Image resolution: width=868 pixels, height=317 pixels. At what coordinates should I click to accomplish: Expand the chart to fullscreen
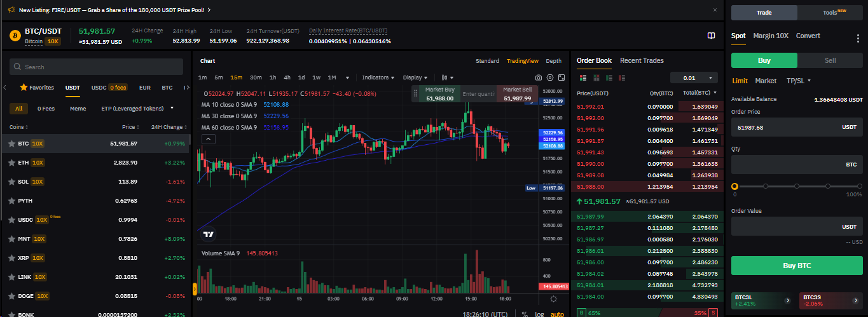[561, 78]
